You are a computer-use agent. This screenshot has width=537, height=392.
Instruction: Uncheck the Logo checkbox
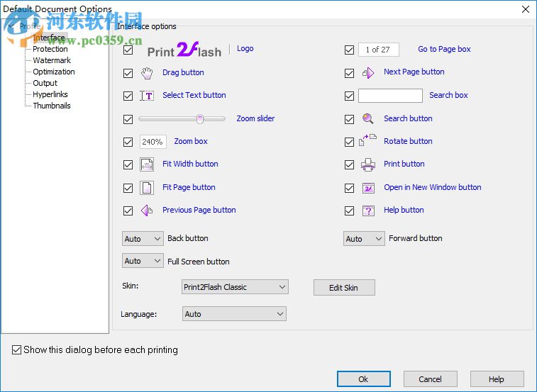pos(128,50)
